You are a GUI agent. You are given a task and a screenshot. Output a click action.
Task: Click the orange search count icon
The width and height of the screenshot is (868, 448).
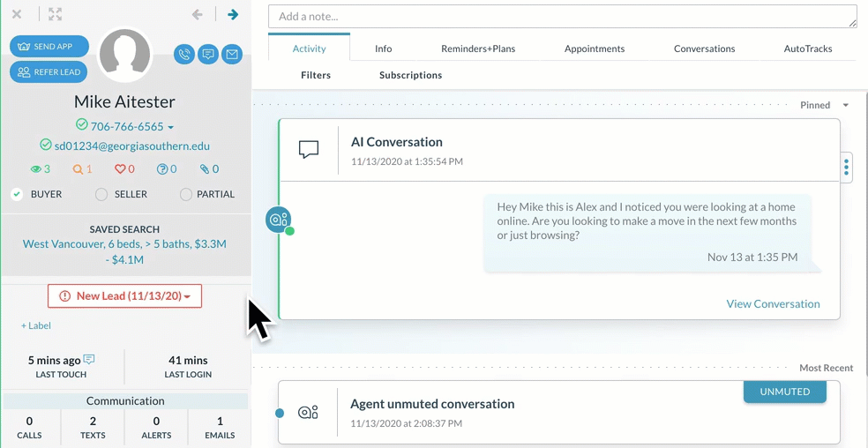(82, 169)
